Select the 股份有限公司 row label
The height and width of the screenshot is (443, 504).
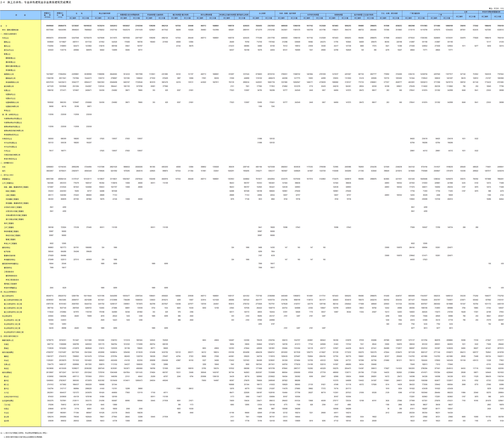[x=9, y=86]
